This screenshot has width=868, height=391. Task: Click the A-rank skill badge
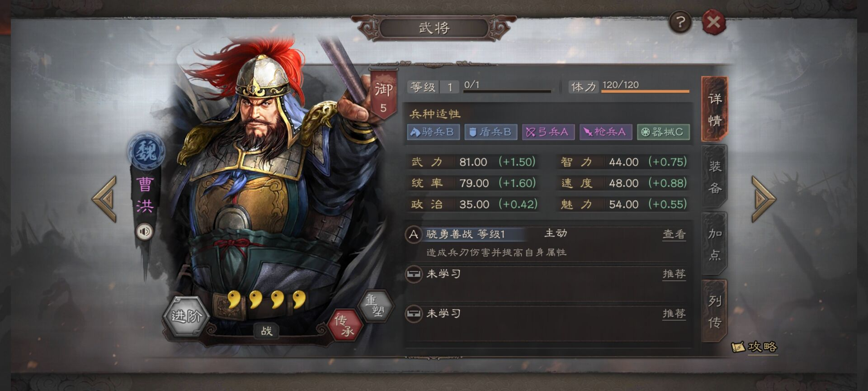point(414,234)
